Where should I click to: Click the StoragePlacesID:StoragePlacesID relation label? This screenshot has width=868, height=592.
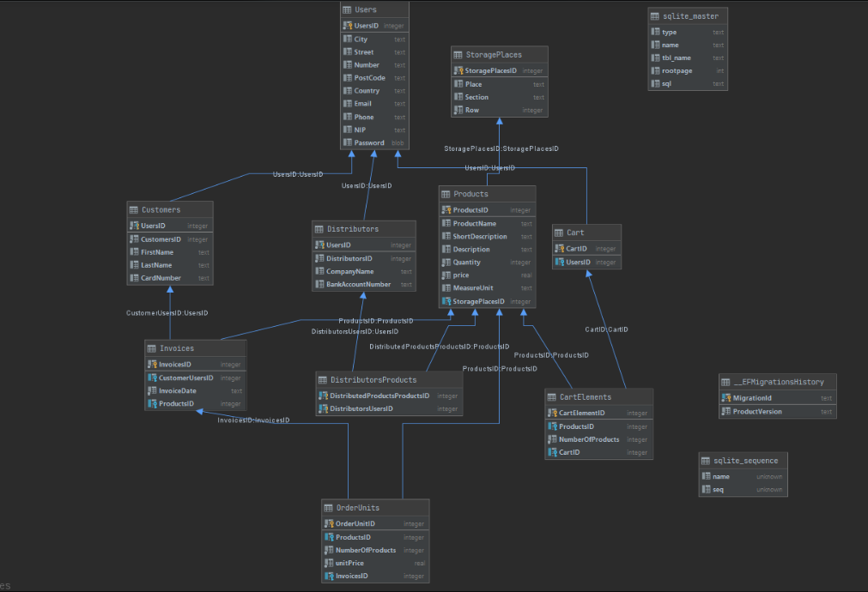tap(501, 148)
